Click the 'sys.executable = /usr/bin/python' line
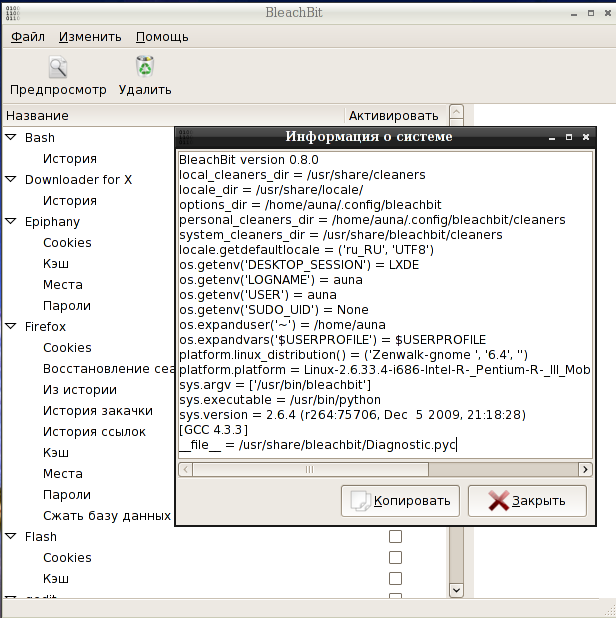 click(280, 400)
